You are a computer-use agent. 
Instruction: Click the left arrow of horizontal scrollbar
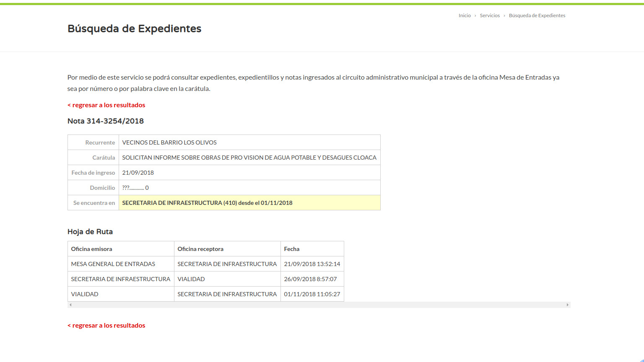point(70,305)
